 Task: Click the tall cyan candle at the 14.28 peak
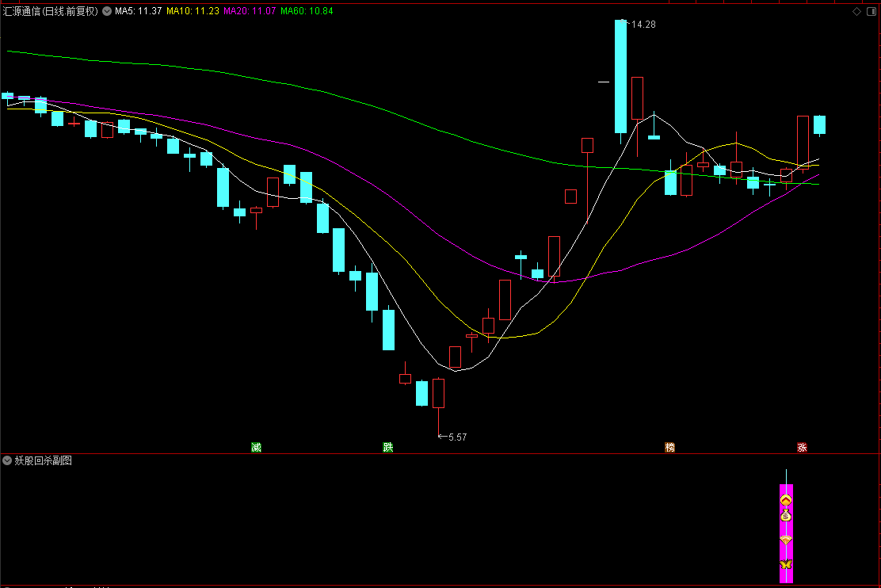[620, 76]
